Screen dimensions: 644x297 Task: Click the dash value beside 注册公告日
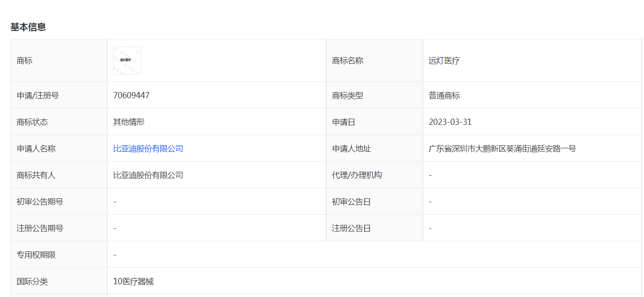click(430, 228)
